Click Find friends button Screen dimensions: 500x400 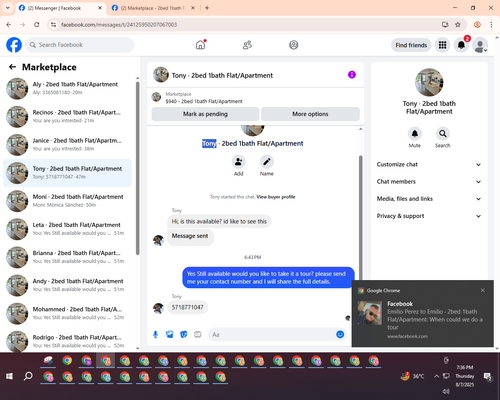411,45
